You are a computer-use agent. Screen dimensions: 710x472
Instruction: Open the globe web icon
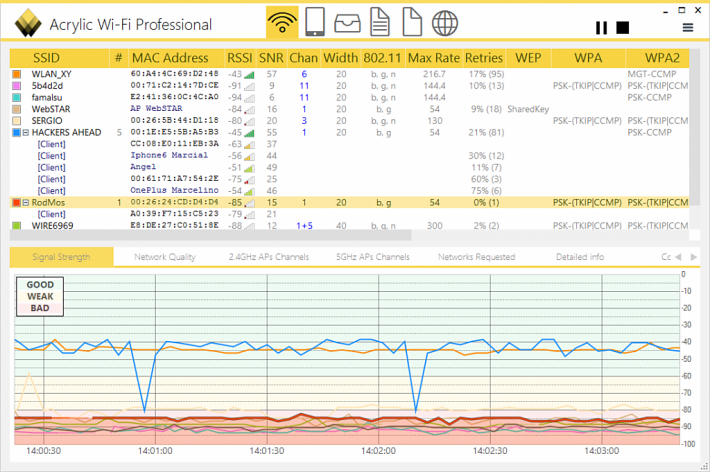(x=445, y=23)
